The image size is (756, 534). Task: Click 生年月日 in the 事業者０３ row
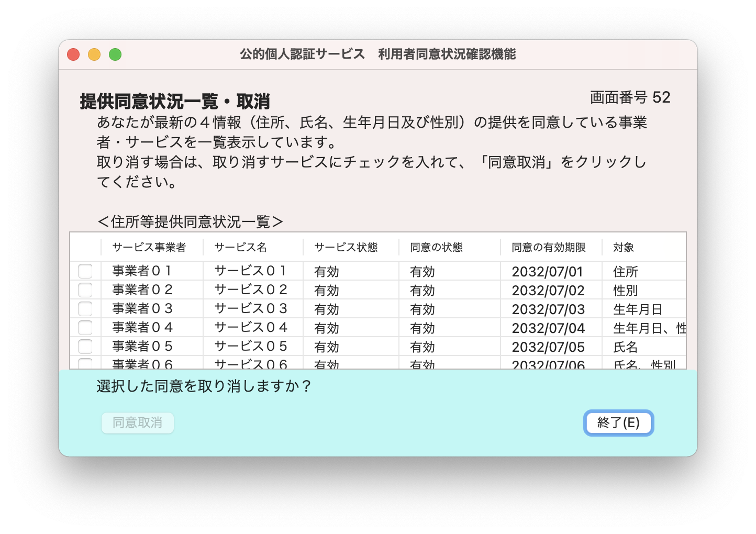tap(638, 309)
